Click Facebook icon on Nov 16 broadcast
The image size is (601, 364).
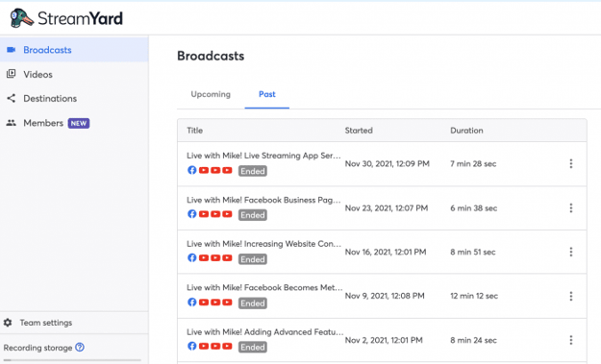point(192,258)
